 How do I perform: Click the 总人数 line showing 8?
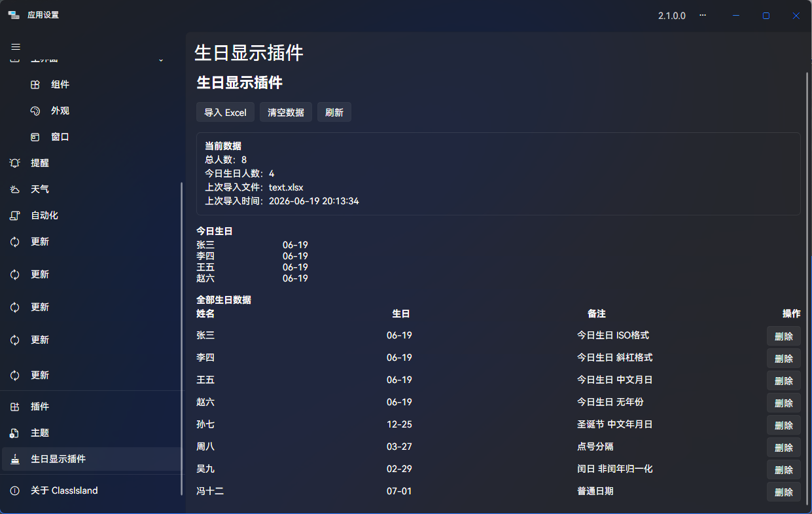(226, 160)
